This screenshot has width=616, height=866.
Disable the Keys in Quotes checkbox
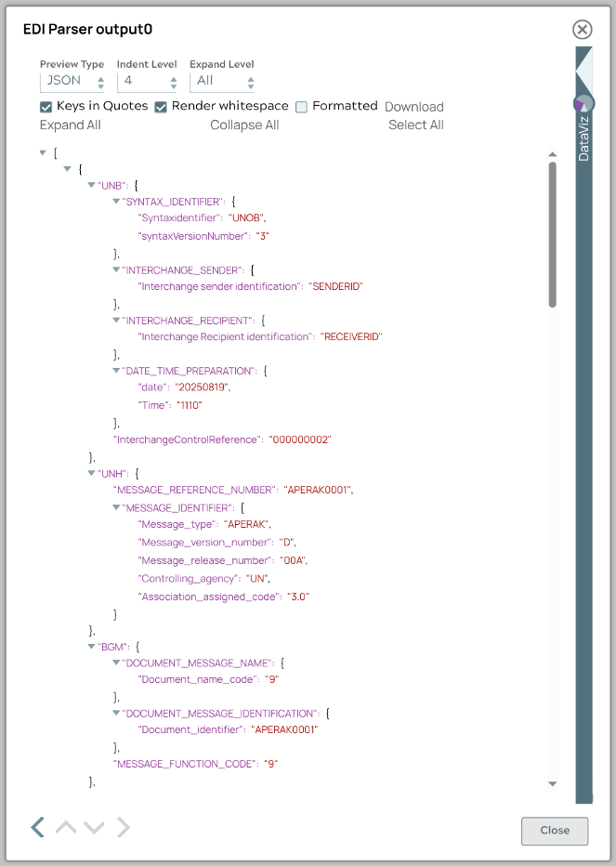tap(46, 107)
